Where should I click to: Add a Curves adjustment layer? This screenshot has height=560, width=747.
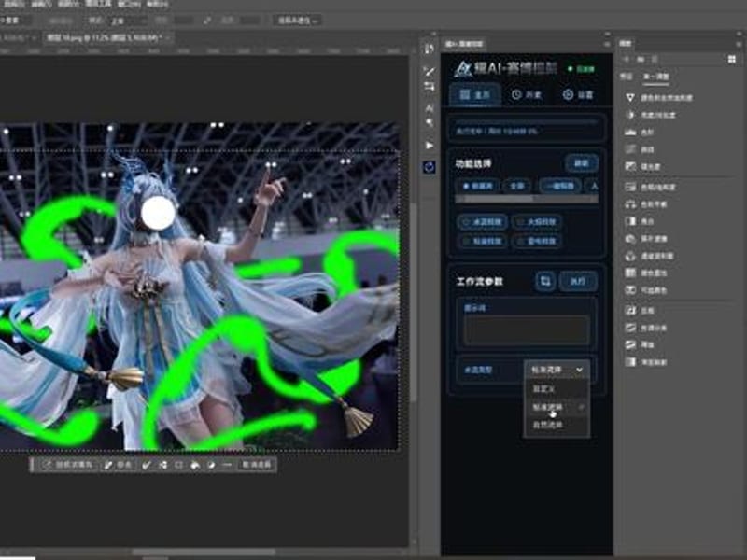[639, 149]
